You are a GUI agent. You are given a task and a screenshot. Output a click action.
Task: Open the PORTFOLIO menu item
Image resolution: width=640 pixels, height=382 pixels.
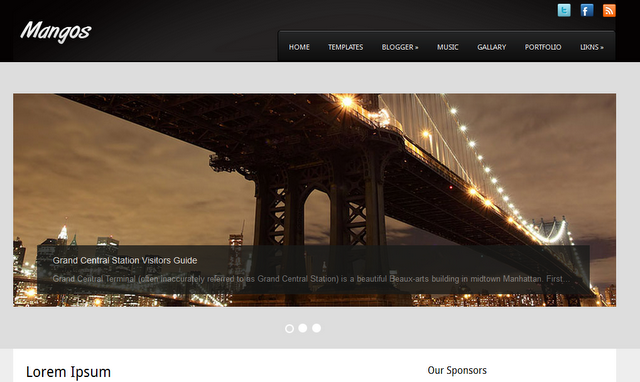(x=543, y=47)
